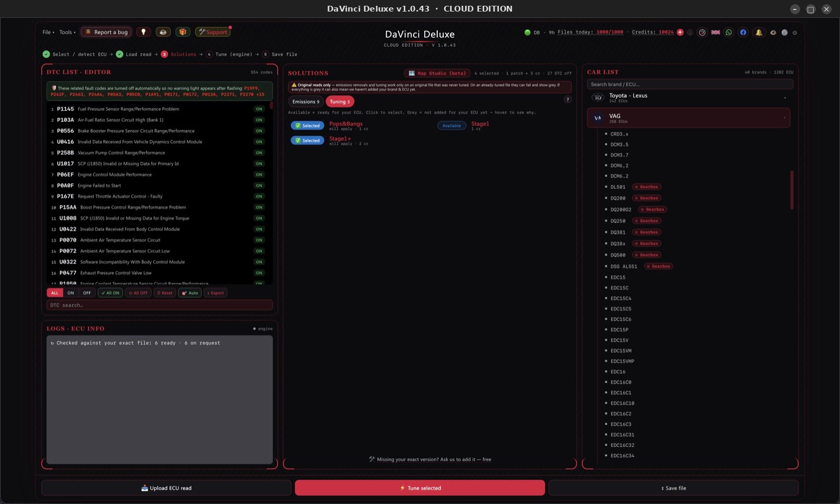Click the Map Studio (beta) button
840x504 pixels.
click(x=437, y=73)
